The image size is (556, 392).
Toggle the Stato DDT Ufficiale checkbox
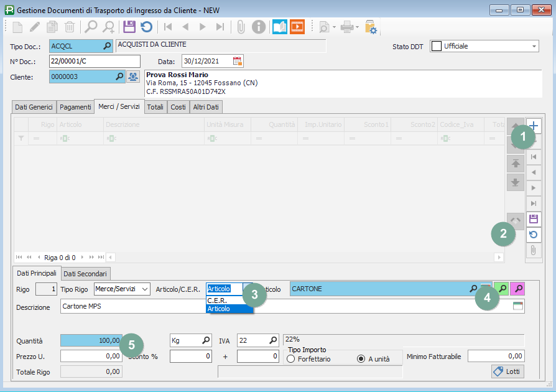pyautogui.click(x=437, y=46)
